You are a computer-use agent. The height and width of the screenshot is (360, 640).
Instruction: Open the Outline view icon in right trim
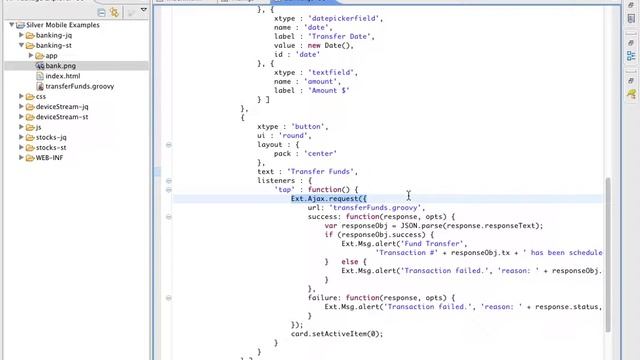(631, 56)
